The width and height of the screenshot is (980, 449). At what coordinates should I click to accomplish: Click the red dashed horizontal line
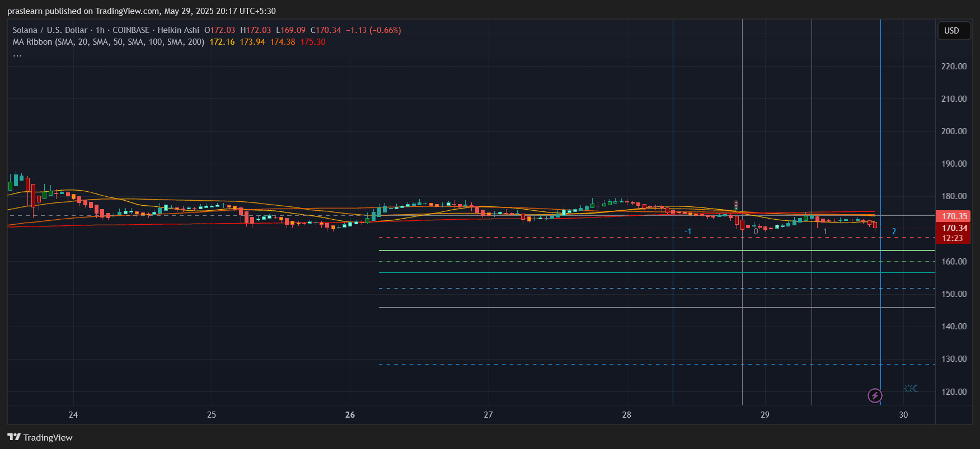click(560, 238)
